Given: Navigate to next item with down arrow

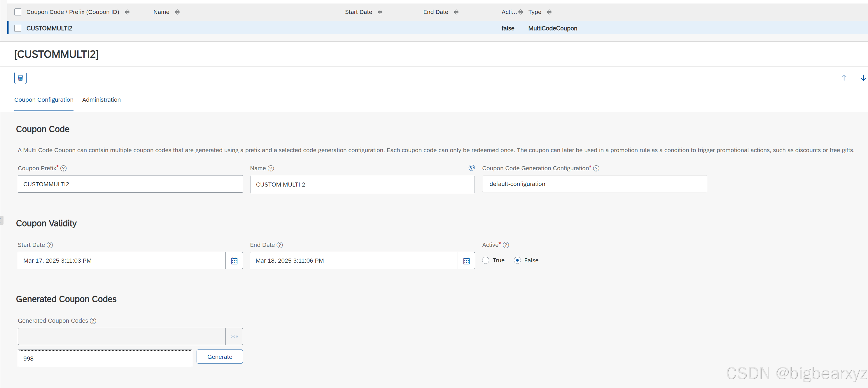Looking at the screenshot, I should click(x=863, y=78).
